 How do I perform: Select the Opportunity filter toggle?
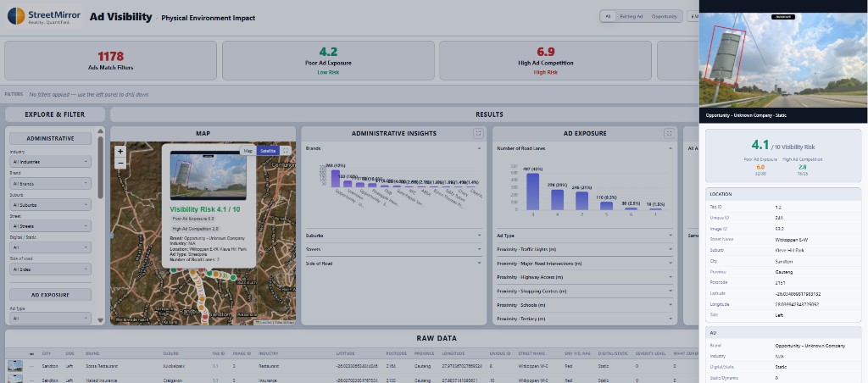point(664,17)
